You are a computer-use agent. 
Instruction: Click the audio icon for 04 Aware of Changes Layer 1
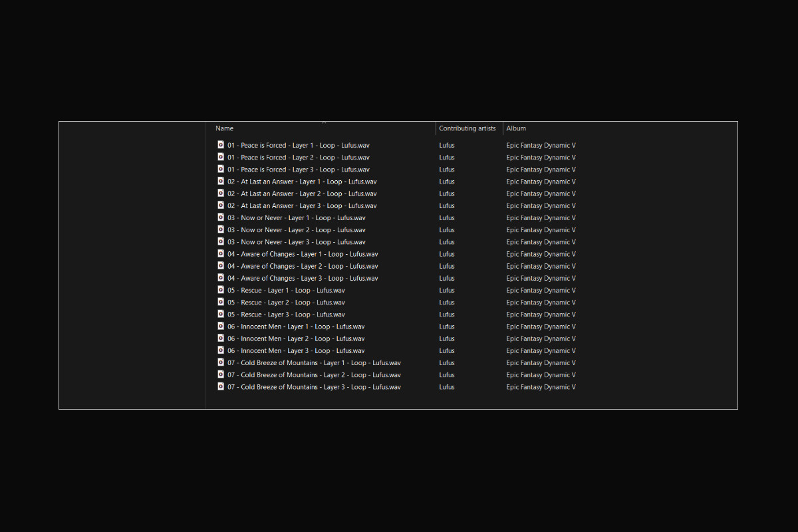(221, 253)
